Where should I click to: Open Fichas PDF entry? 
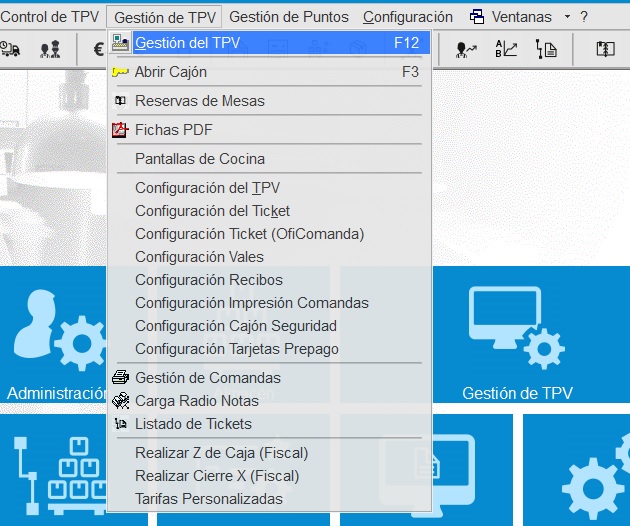(270, 130)
